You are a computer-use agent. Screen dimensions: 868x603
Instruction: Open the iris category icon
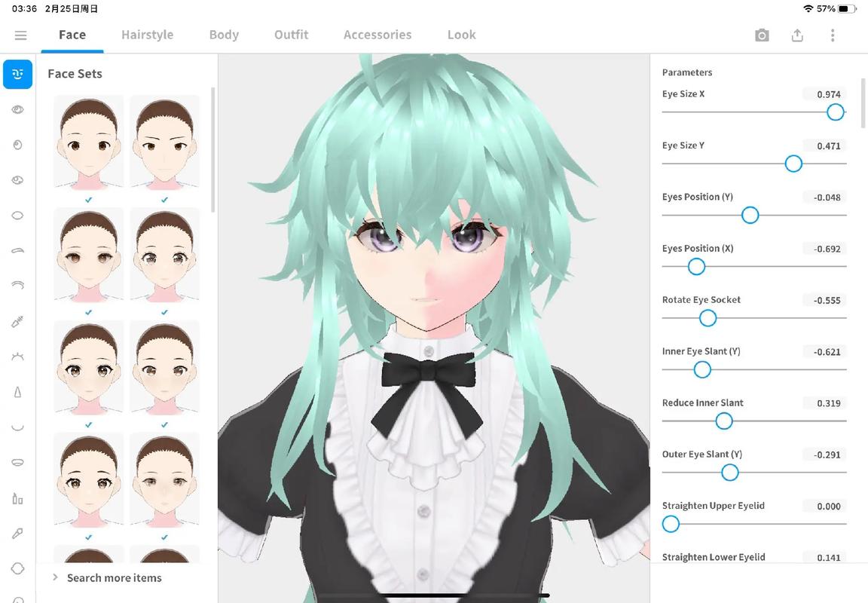[18, 145]
